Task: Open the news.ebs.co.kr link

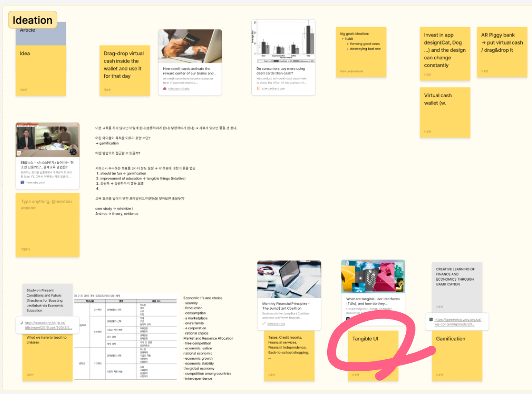Action: 35,182
